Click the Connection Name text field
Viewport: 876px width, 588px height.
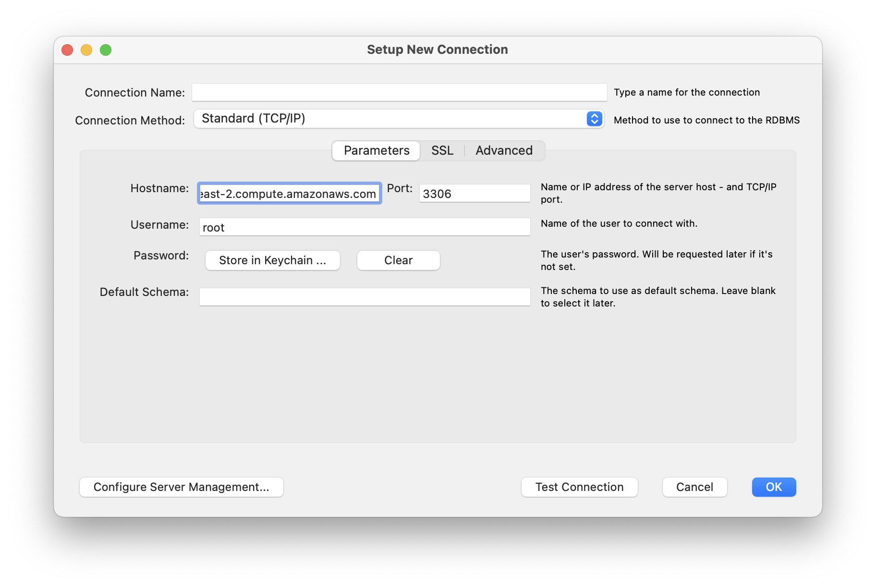click(399, 92)
